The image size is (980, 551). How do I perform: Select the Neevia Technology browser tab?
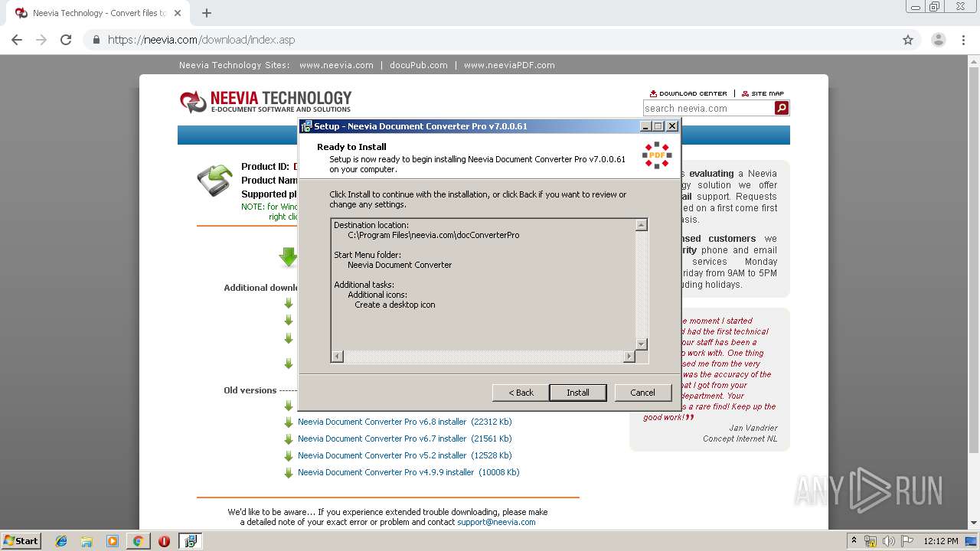click(98, 13)
